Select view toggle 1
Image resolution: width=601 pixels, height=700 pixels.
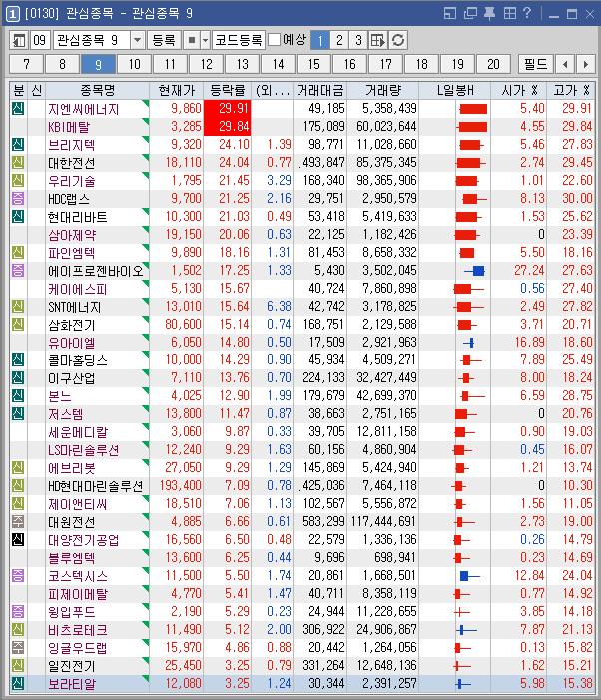[319, 40]
